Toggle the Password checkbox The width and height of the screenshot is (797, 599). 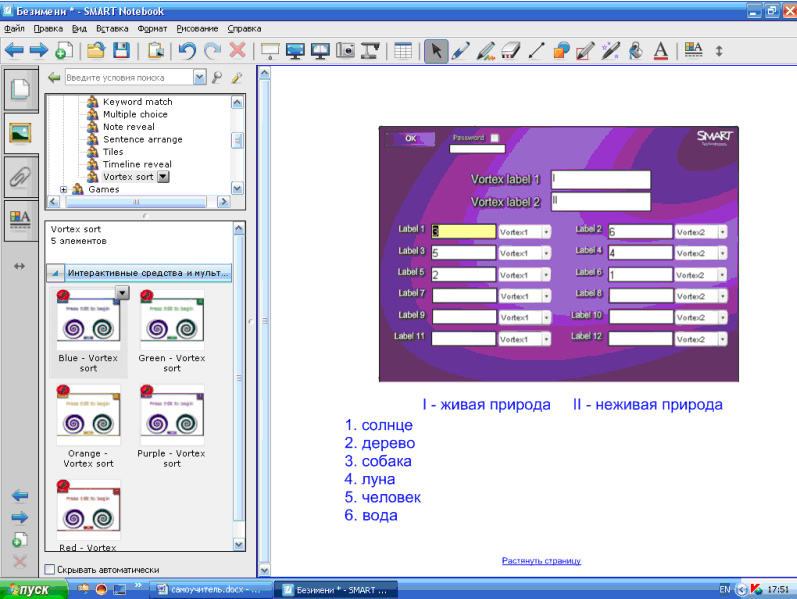pos(495,138)
